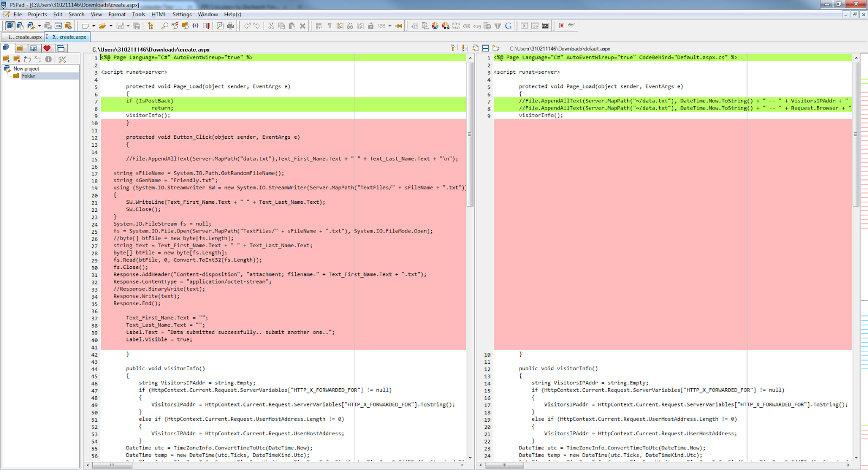This screenshot has width=868, height=470.
Task: Open the command line console icon
Action: [x=545, y=25]
